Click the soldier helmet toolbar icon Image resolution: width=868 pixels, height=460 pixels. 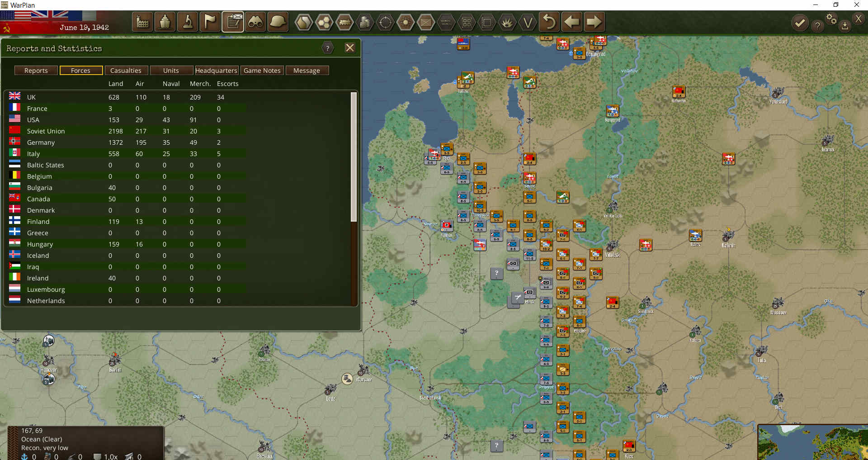coord(278,22)
